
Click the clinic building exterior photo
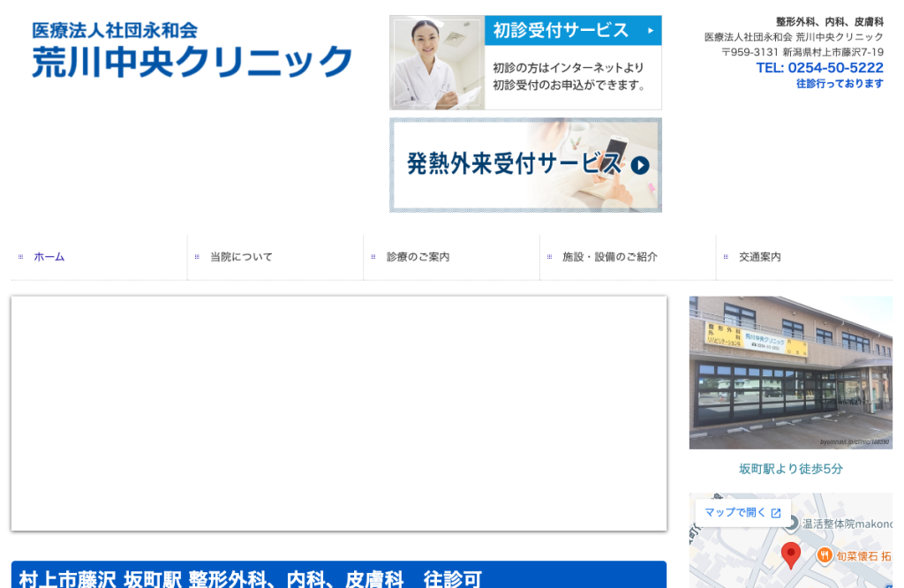coord(790,373)
